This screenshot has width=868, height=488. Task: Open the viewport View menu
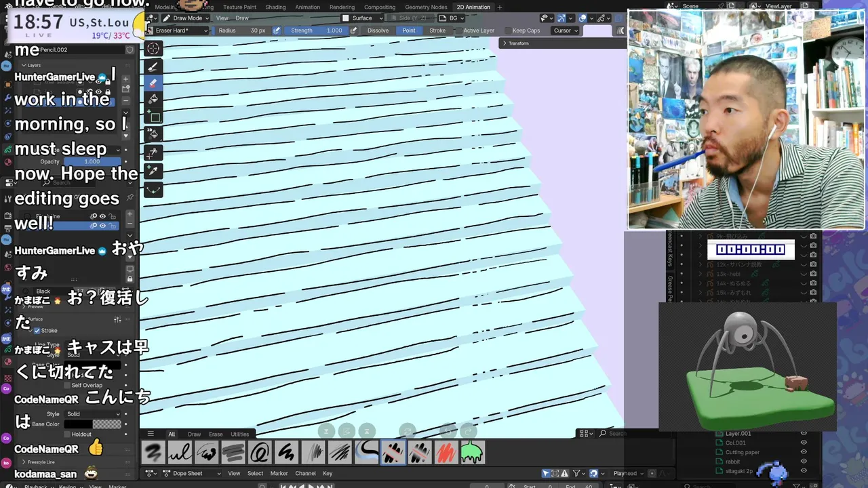[222, 18]
